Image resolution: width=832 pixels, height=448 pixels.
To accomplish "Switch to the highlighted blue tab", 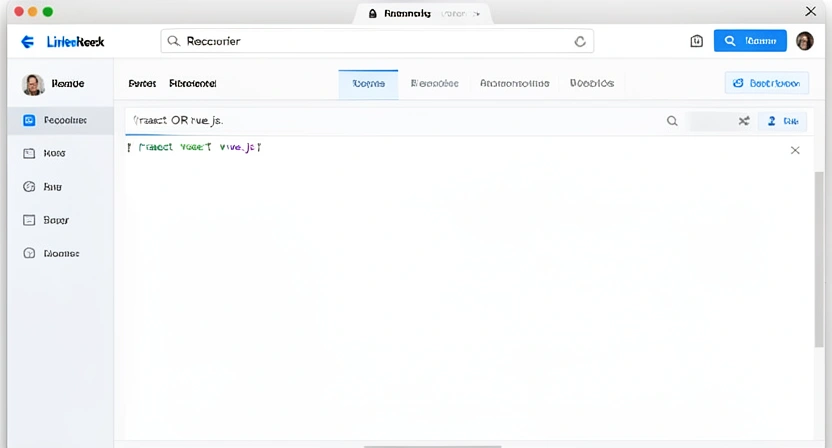I will pyautogui.click(x=368, y=84).
